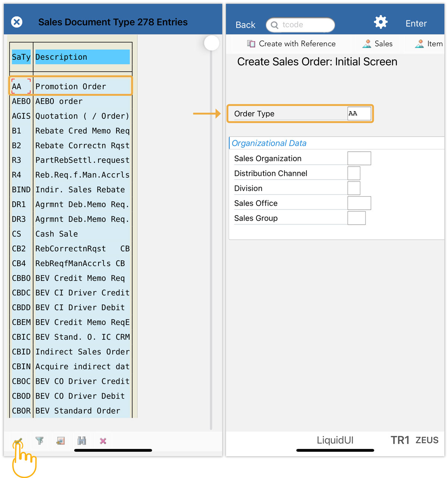The height and width of the screenshot is (478, 448).
Task: Select the CBBO BEV Credit Memo Req row
Action: pos(71,278)
